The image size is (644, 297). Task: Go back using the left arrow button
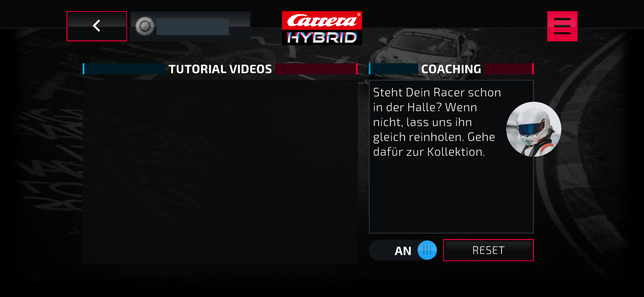[x=97, y=26]
